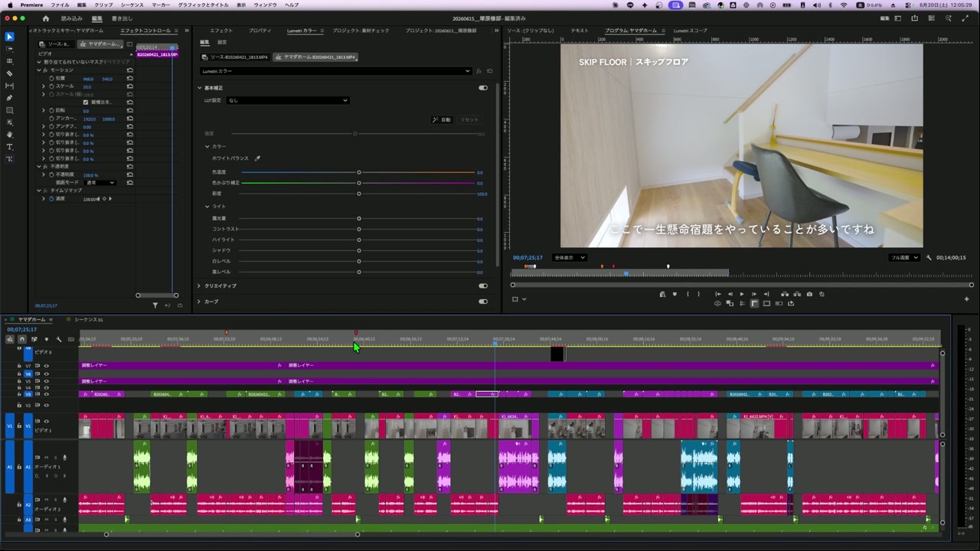
Task: Expand the クリエイティブ section
Action: pos(199,286)
